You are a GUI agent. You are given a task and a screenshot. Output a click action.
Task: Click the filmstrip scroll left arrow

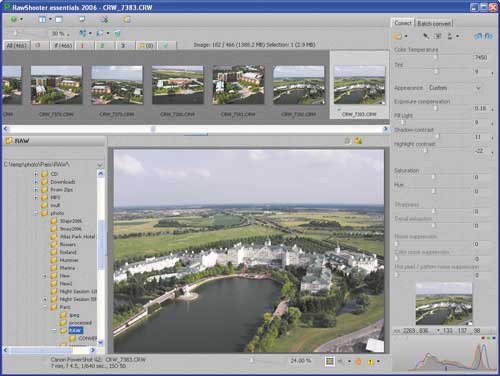click(x=6, y=129)
